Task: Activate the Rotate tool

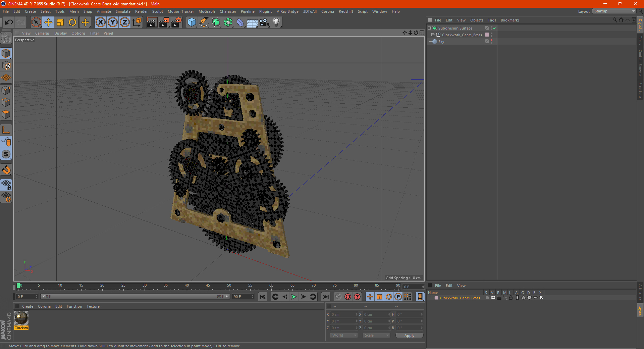Action: 72,22
